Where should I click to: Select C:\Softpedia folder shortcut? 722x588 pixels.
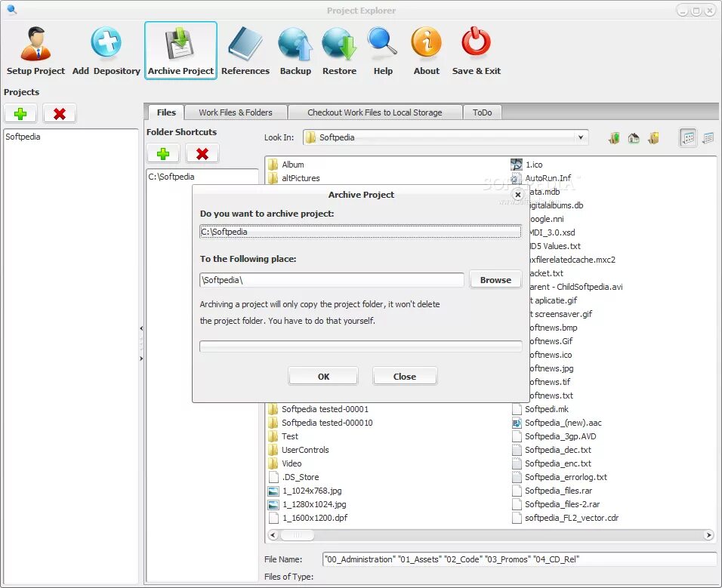pyautogui.click(x=171, y=177)
